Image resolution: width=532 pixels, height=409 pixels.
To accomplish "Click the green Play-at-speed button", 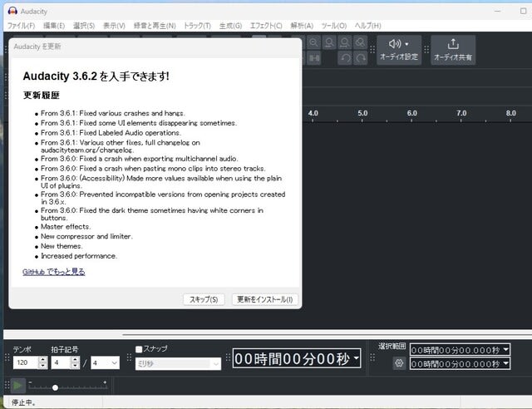I will (17, 386).
